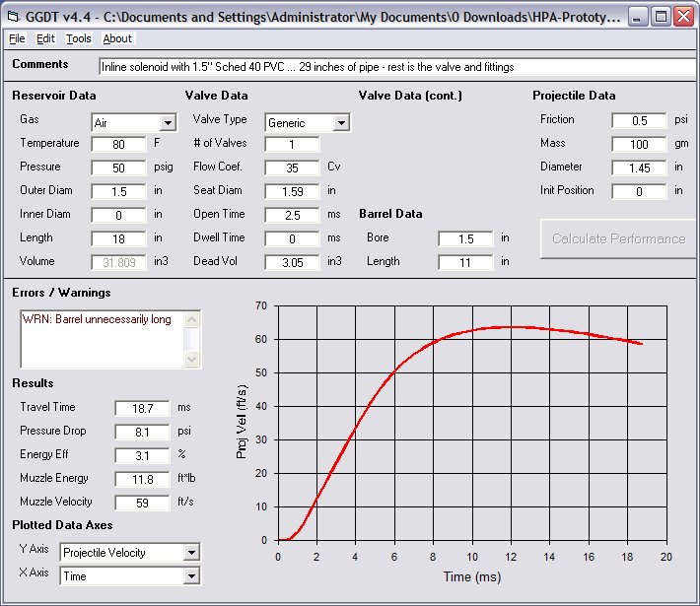Click the Calculate Performance button
The image size is (700, 606).
pyautogui.click(x=618, y=238)
